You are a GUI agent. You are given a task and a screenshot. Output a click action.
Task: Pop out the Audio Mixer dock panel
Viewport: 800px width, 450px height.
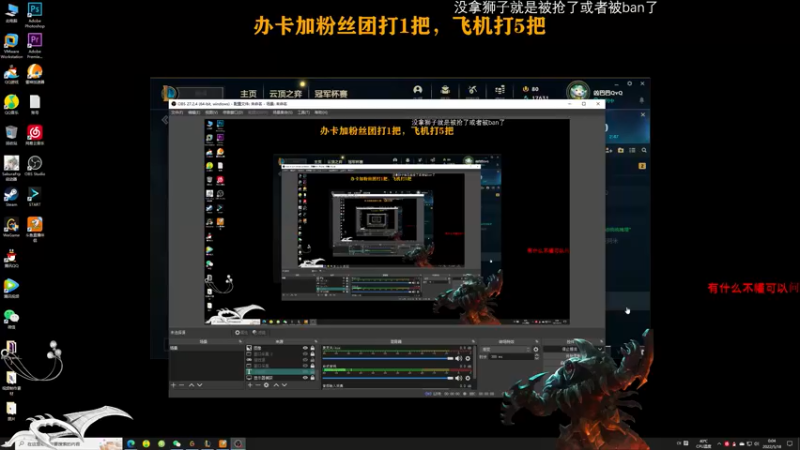(x=473, y=341)
